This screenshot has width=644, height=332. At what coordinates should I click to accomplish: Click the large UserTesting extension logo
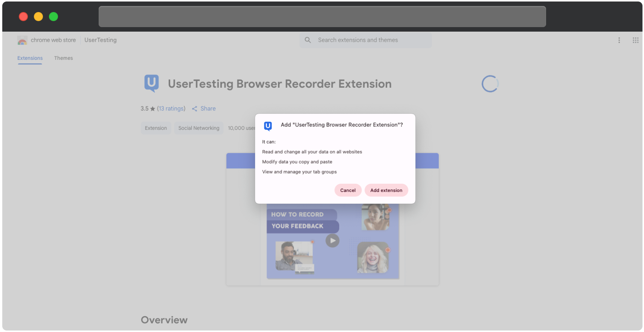(x=151, y=83)
